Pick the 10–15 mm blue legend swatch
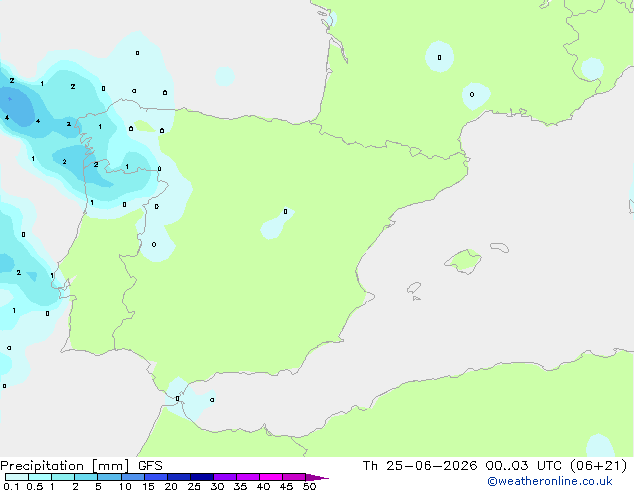The height and width of the screenshot is (490, 634). tap(132, 477)
